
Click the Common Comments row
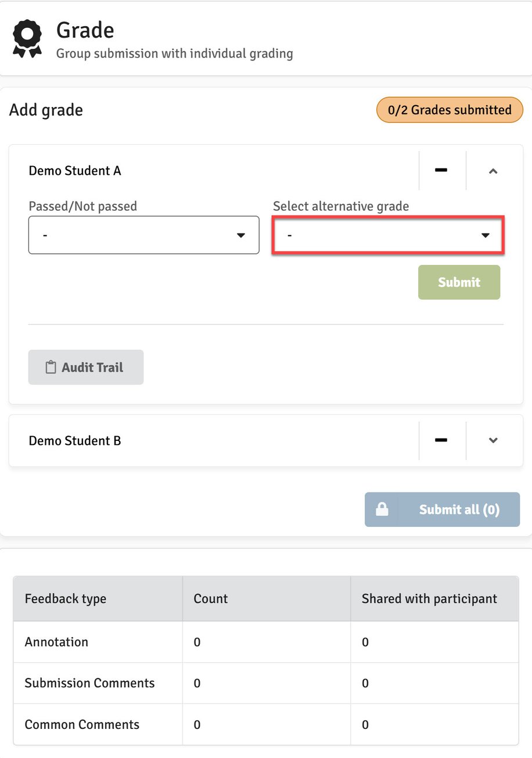82,724
